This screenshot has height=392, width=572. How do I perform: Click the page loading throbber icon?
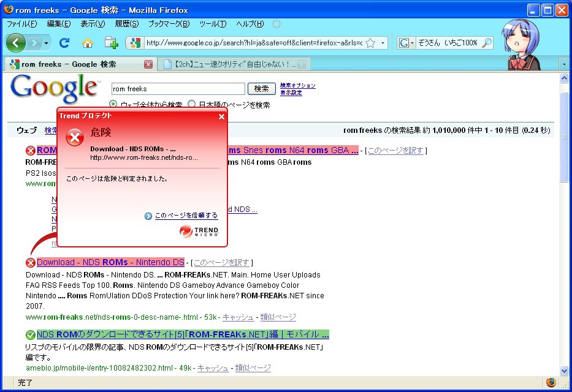[x=276, y=24]
